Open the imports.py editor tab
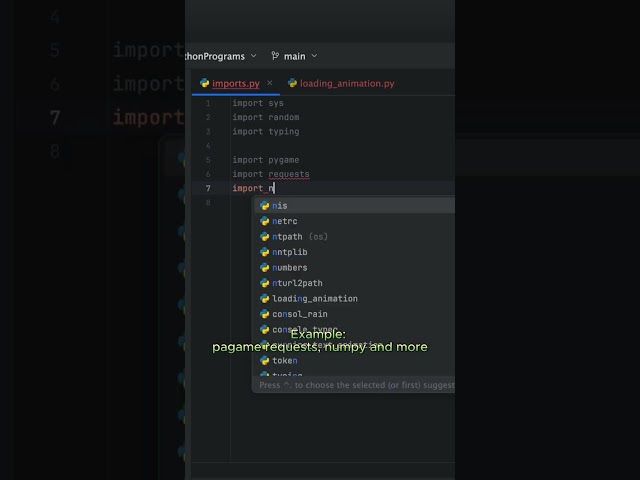The image size is (640, 480). pos(236,83)
